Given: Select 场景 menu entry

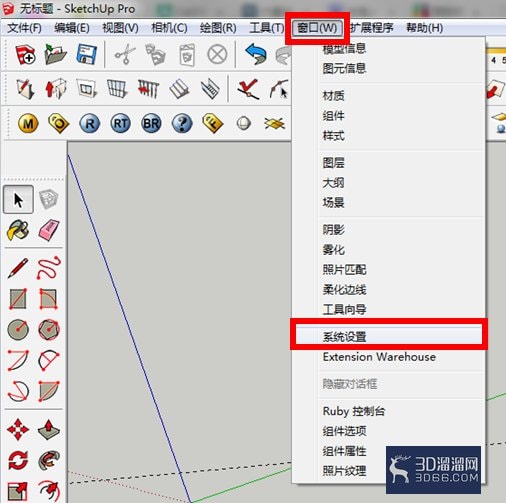Looking at the screenshot, I should 333,203.
